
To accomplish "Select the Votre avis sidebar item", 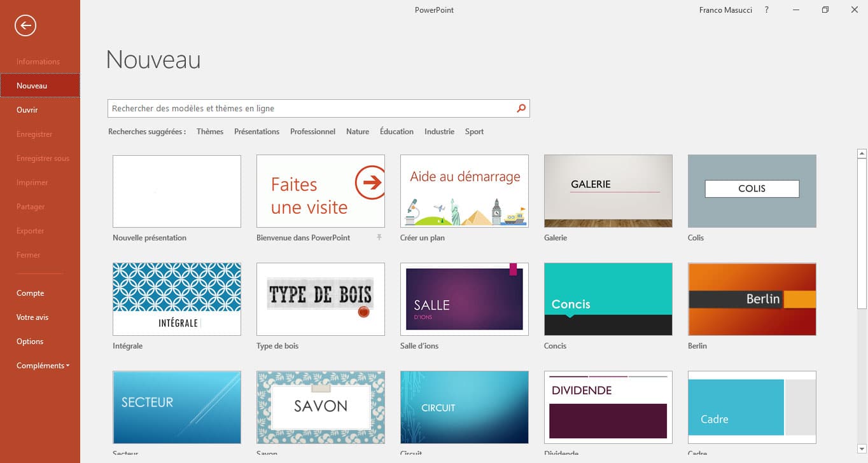I will (x=32, y=317).
